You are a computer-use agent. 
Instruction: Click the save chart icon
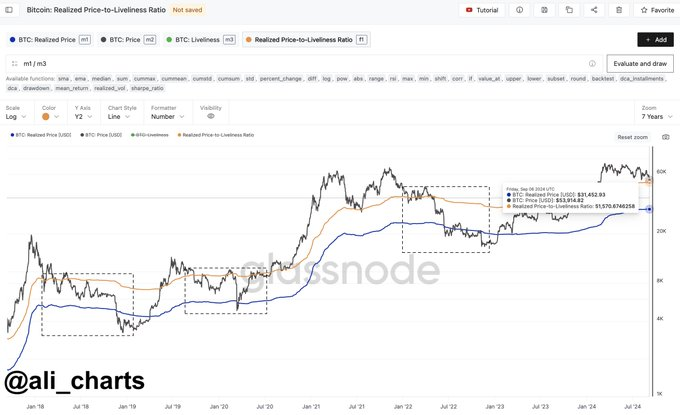[544, 10]
